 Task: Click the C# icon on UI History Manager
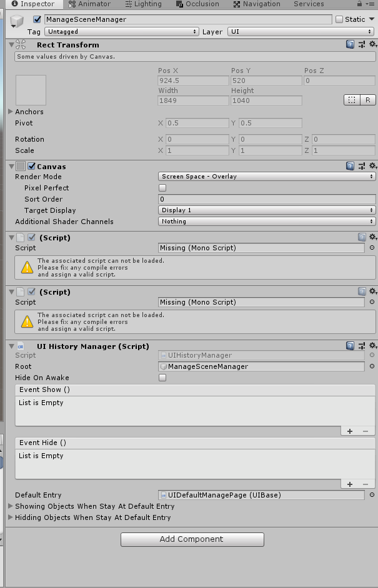point(21,346)
